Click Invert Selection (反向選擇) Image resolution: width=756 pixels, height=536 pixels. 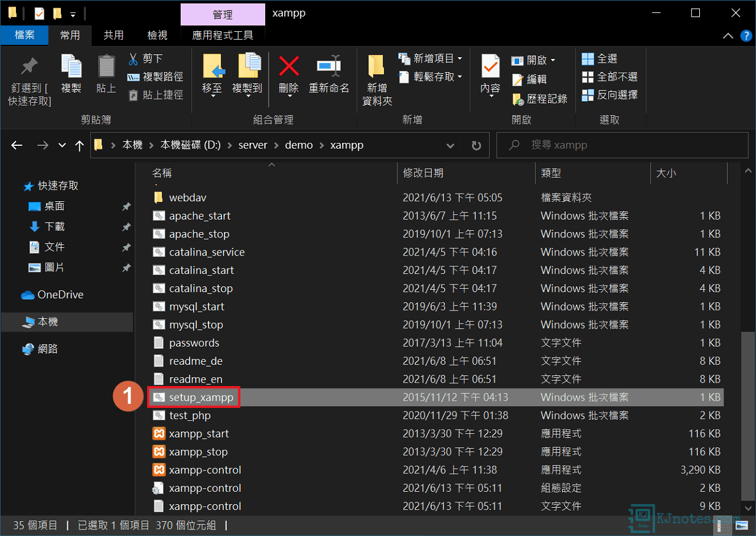pyautogui.click(x=610, y=94)
